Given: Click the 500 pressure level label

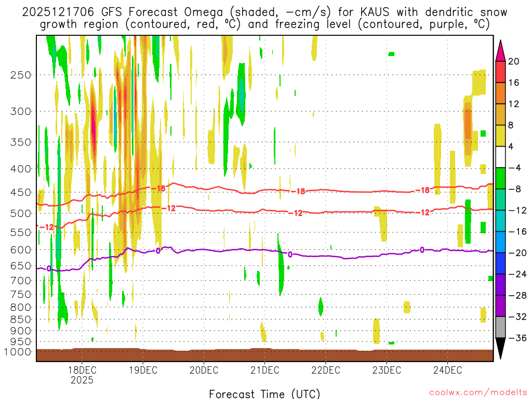Looking at the screenshot, I should pos(21,214).
